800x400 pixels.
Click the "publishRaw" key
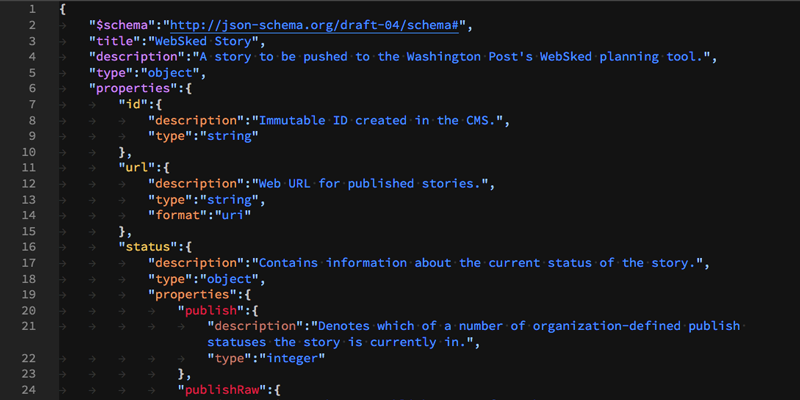[x=222, y=390]
